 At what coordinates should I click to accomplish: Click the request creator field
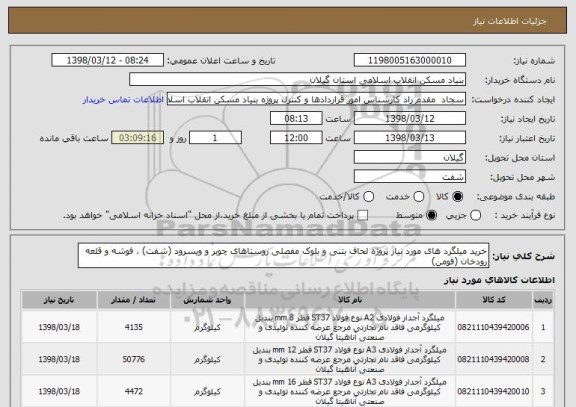pos(316,99)
